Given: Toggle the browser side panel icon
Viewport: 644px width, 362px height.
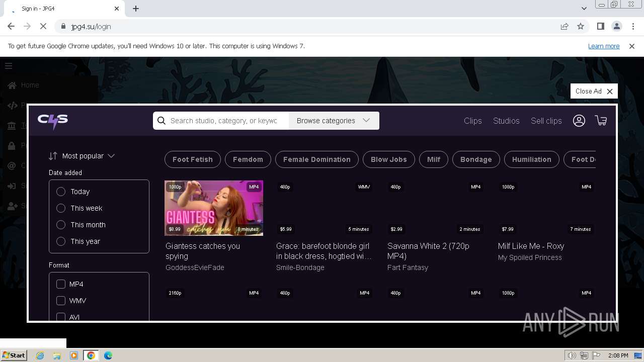Looking at the screenshot, I should 600,26.
